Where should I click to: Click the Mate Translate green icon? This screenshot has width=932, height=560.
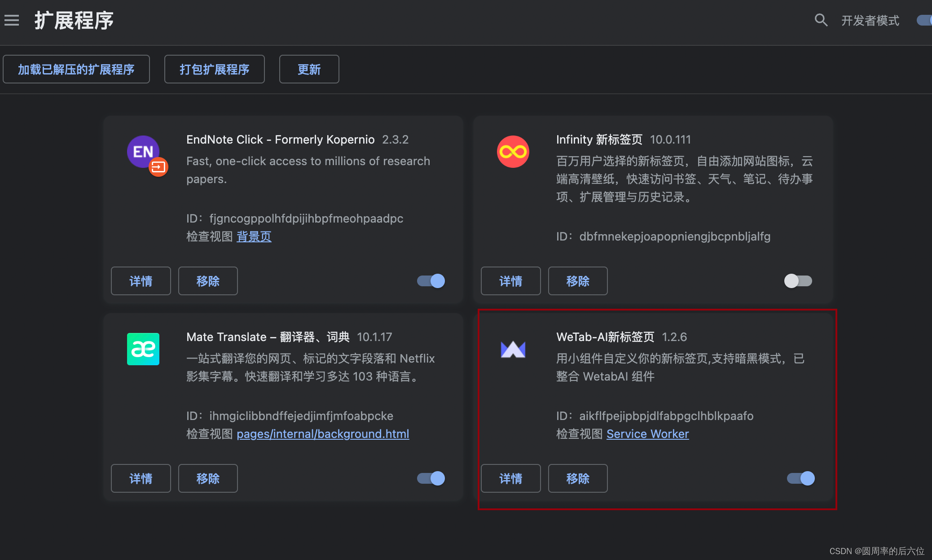(143, 349)
